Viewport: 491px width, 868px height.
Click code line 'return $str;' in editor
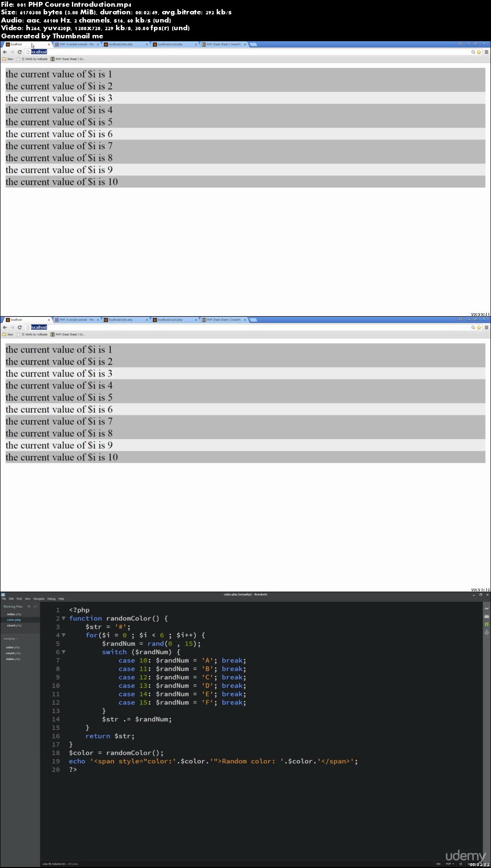pyautogui.click(x=110, y=736)
